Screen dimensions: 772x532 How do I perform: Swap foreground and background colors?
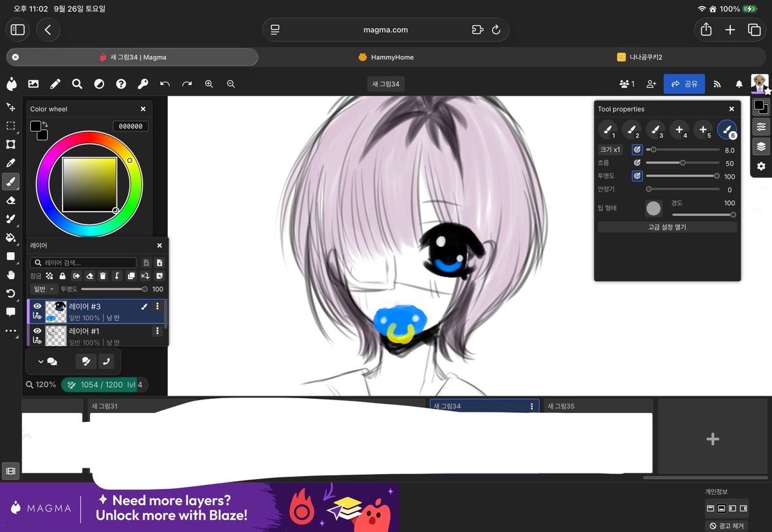coord(45,124)
